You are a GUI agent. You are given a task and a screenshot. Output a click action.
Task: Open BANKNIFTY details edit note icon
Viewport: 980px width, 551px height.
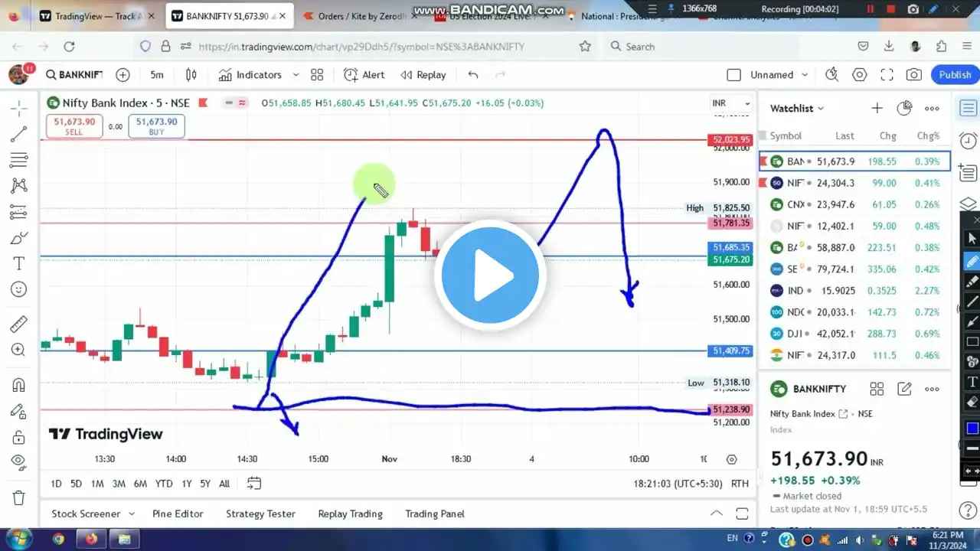904,389
